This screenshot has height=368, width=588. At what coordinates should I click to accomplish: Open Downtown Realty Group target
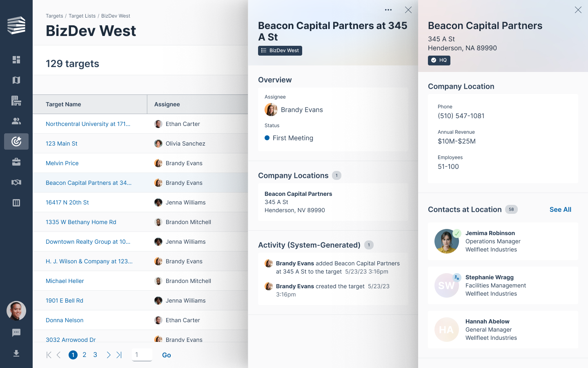coord(88,242)
